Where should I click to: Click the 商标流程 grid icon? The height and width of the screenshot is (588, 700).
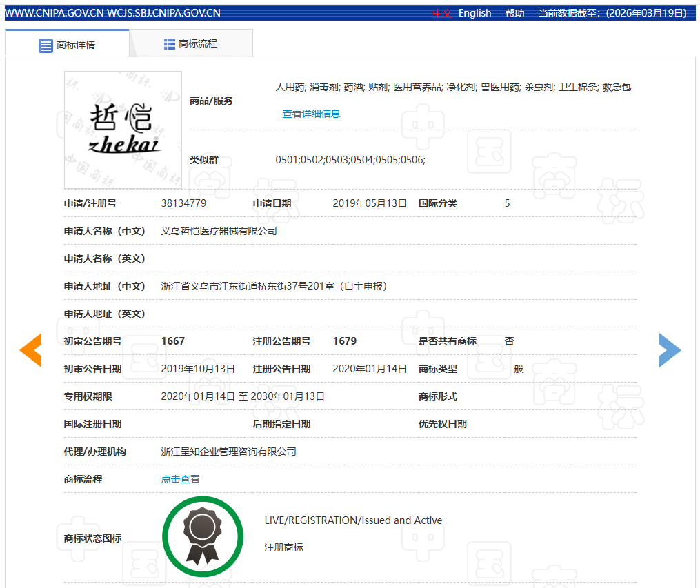click(x=169, y=45)
